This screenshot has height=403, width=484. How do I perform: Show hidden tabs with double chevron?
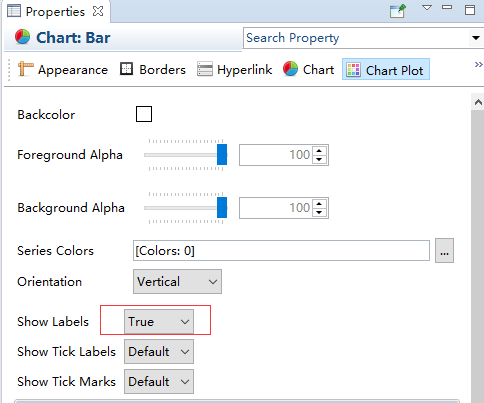click(x=479, y=64)
